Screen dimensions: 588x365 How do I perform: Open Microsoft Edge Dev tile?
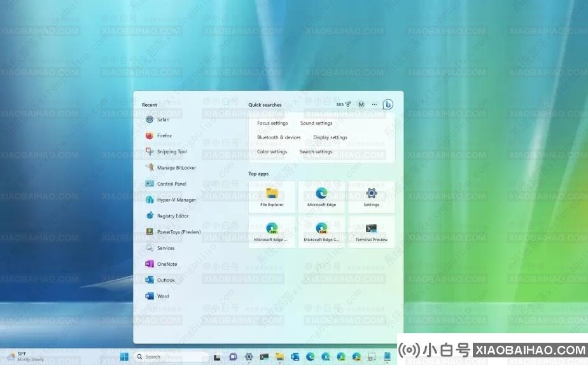point(272,231)
